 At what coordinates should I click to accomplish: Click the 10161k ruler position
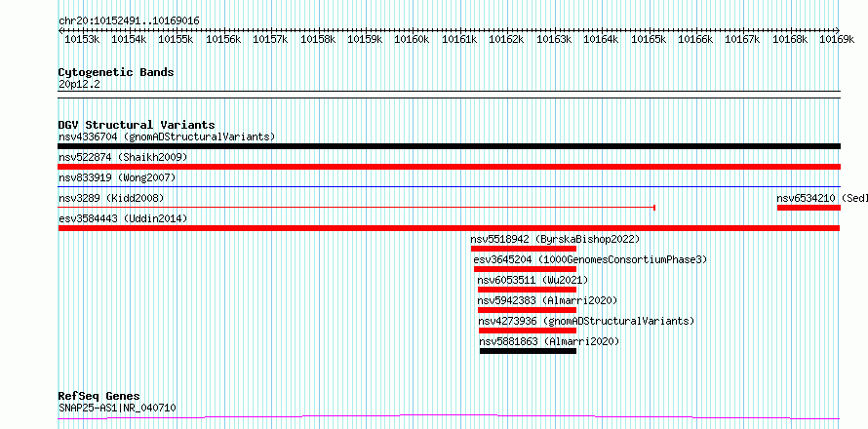(460, 39)
